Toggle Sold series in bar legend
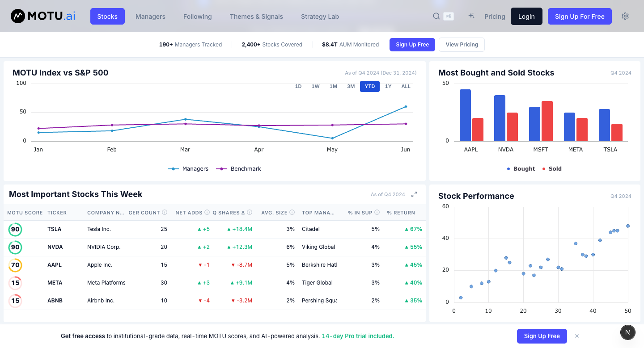 click(552, 169)
